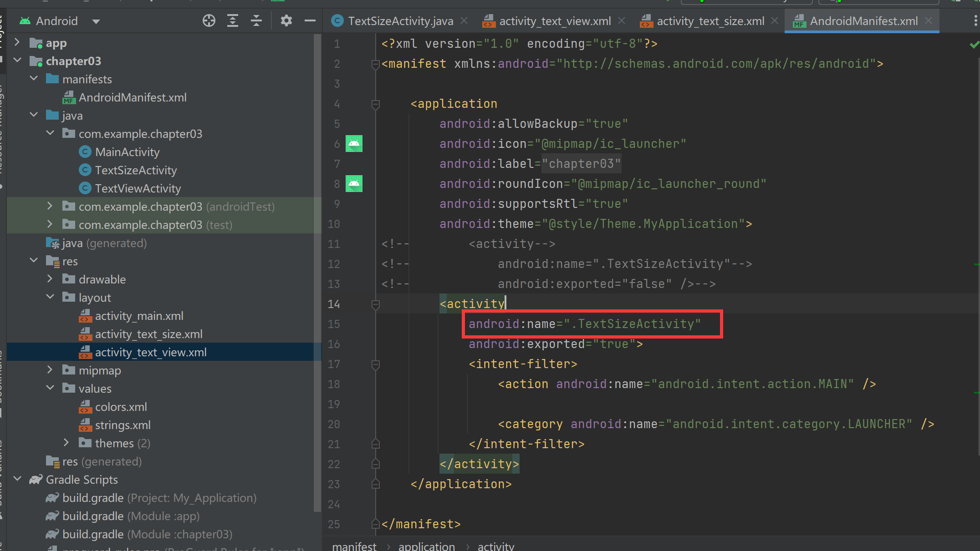Switch to TextSizeActivity.java tab
Viewport: 980px width, 551px height.
pos(400,21)
